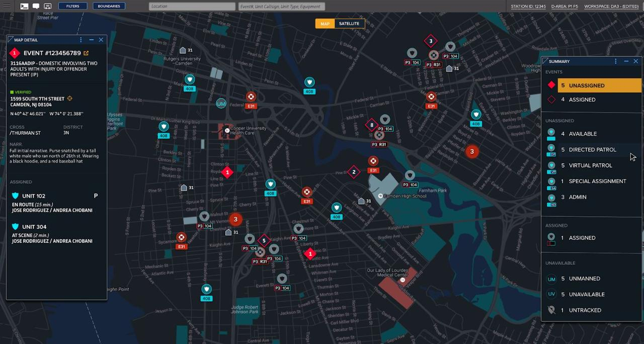Click red cluster circle 3 near Mt Vernon

click(235, 219)
